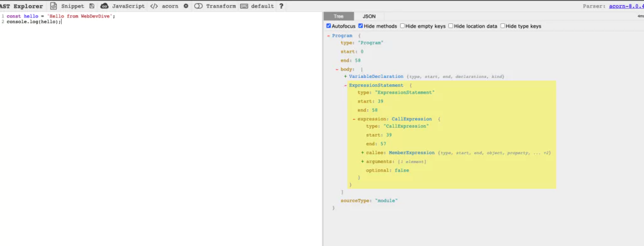Click the save disk icon
This screenshot has height=246, width=644.
(92, 6)
